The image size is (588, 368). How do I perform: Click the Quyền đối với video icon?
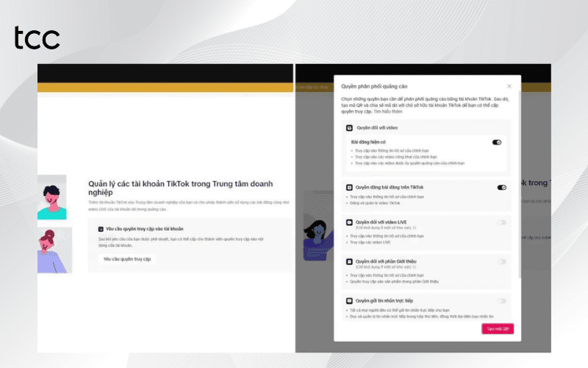(349, 127)
